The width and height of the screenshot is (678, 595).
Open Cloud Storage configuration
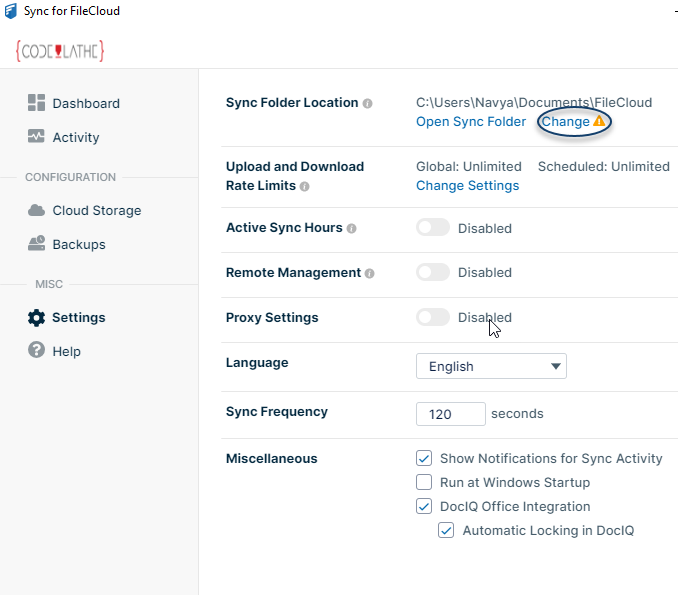97,210
